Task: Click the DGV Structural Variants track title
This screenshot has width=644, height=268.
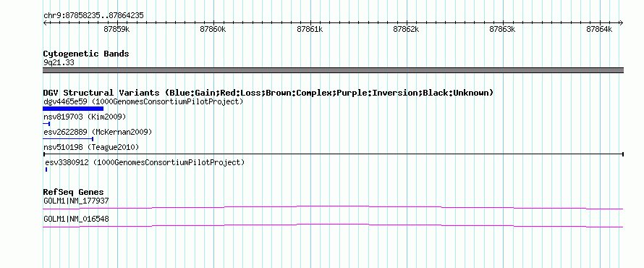Action: (268, 93)
